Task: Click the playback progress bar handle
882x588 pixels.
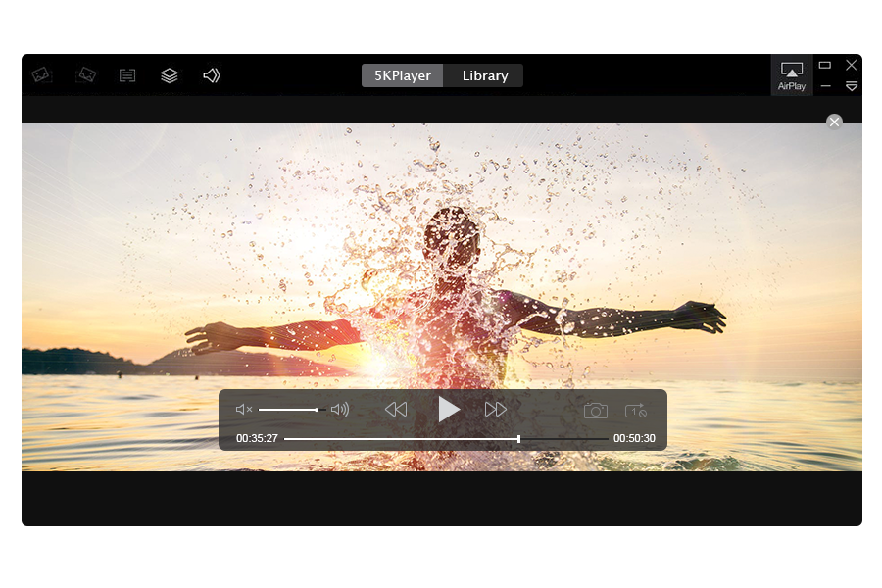Action: click(x=518, y=439)
